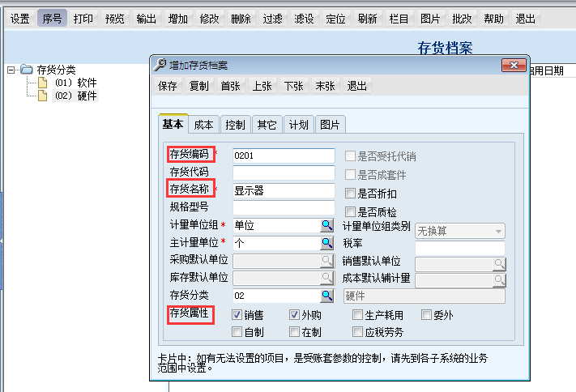Click the magnifier next to 主计量单位 field

coord(327,242)
